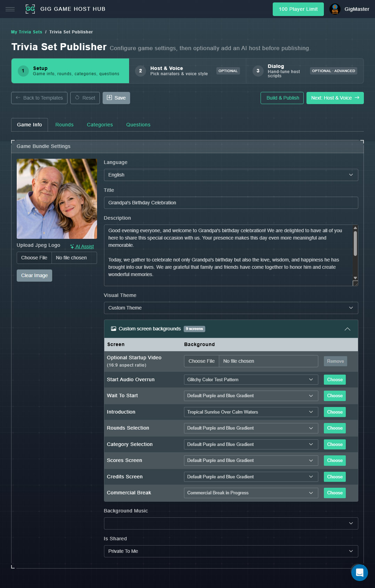The image size is (375, 588).
Task: Click Choose for Start Audio Overrun
Action: 335,379
